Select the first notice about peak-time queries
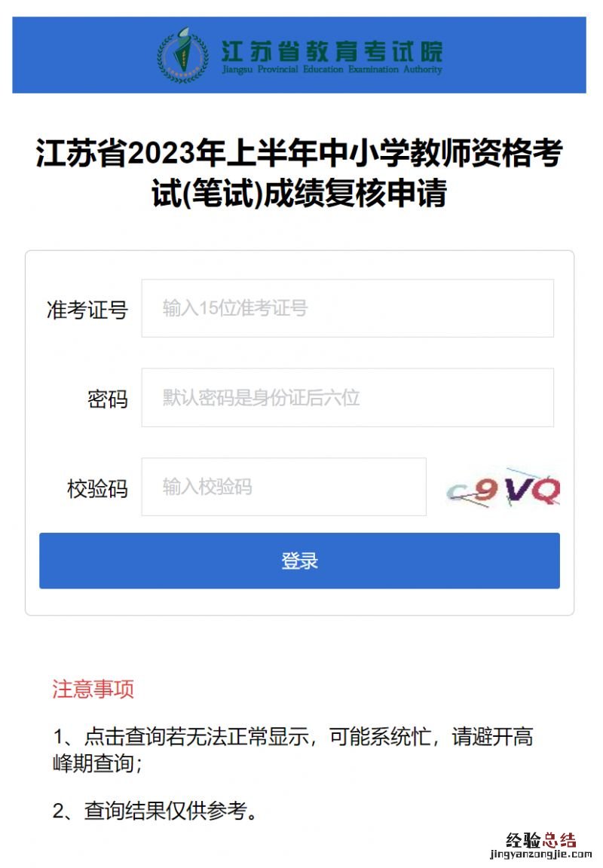603x868 pixels. coord(292,750)
